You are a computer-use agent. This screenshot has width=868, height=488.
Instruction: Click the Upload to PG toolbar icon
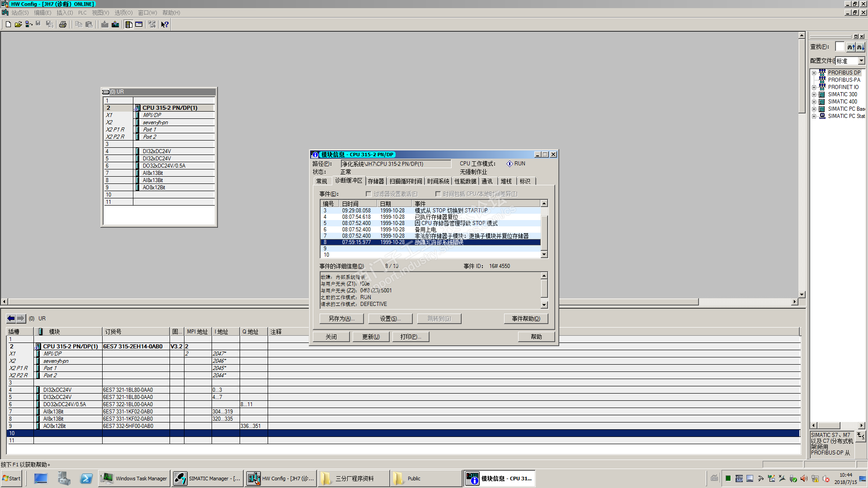click(x=115, y=24)
